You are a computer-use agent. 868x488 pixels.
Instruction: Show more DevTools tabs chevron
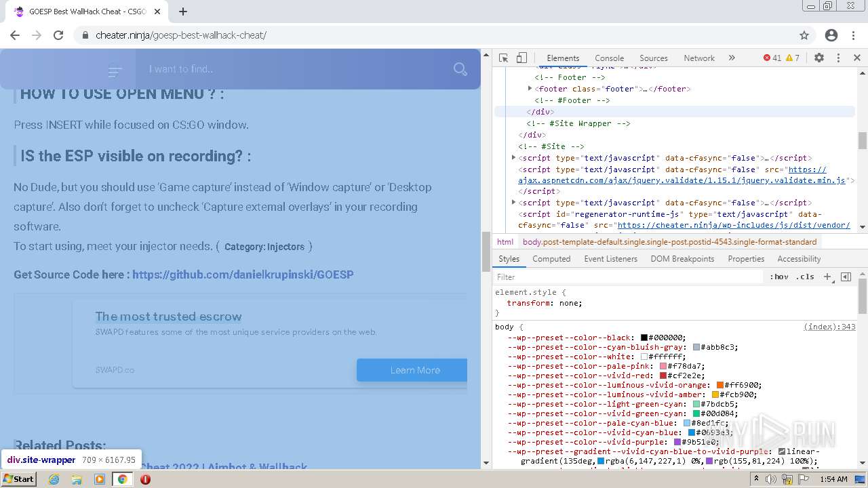click(x=732, y=58)
